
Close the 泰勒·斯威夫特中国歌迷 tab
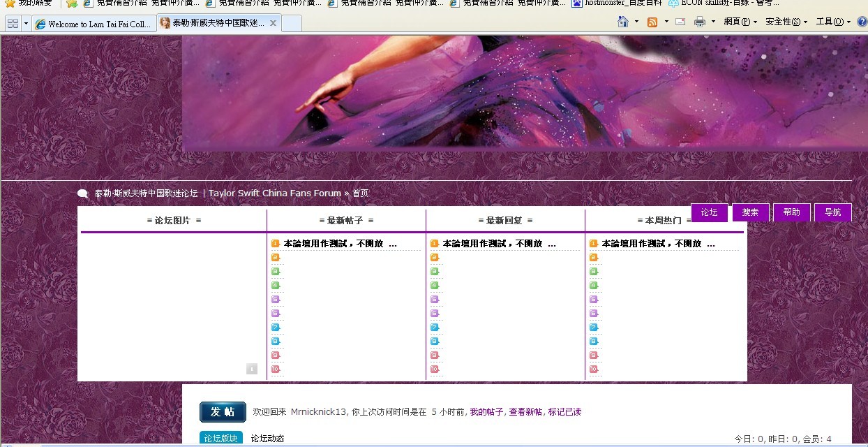(x=273, y=23)
